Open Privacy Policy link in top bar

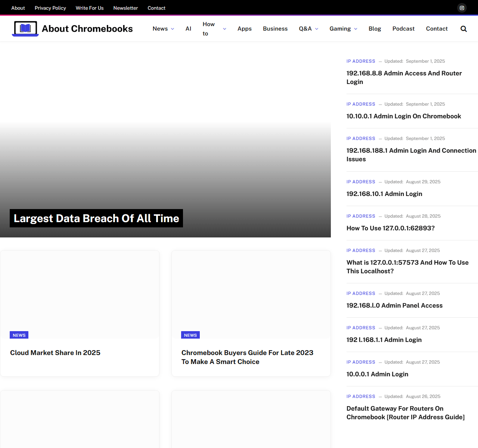click(50, 8)
